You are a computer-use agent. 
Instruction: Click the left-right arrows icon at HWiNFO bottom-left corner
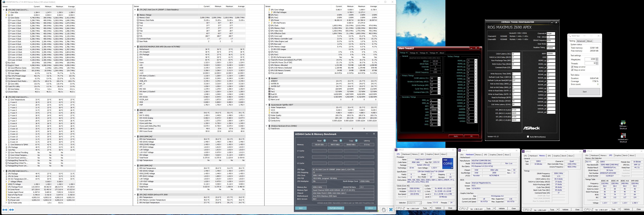[x=5, y=210]
